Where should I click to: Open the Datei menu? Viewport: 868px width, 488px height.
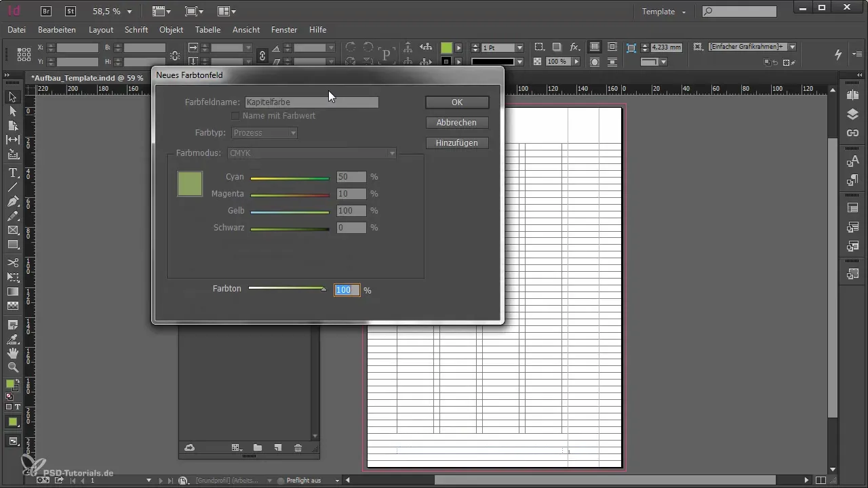[16, 30]
